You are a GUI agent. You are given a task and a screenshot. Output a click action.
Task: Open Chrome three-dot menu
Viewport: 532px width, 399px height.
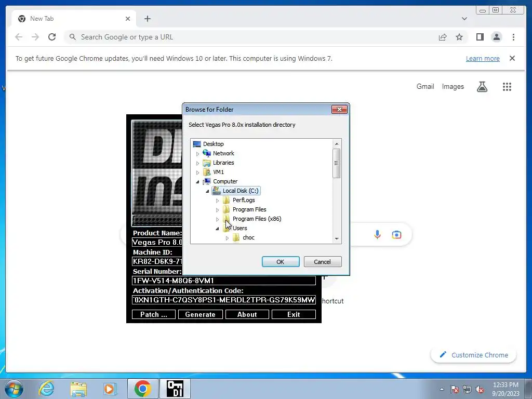[513, 37]
